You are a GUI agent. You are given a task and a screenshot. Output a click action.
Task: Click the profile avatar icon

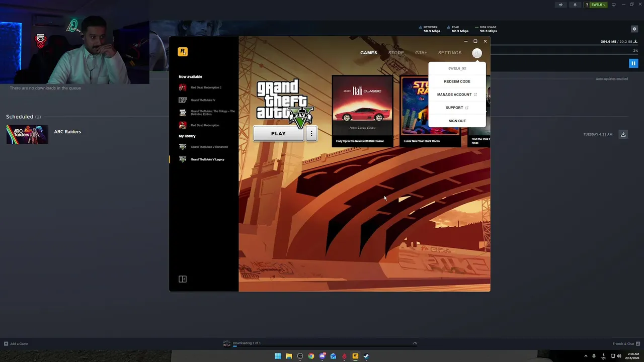pos(477,53)
